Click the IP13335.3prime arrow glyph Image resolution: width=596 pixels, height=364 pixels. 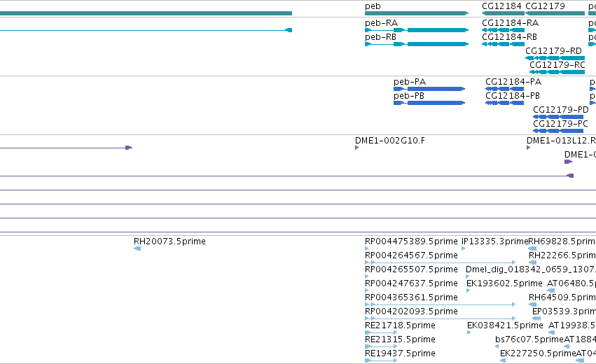click(464, 248)
